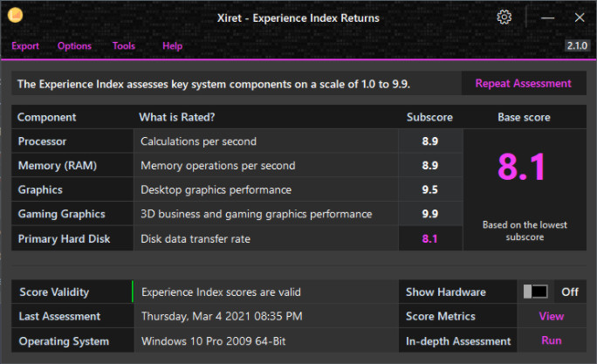The image size is (597, 364).
Task: Select the Primary Hard Disk label
Action: [x=64, y=238]
